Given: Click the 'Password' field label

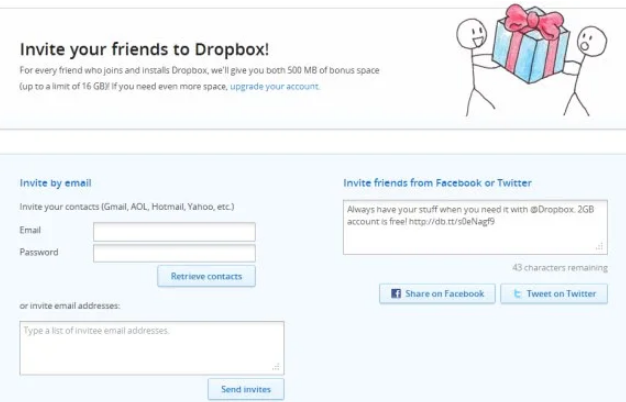Looking at the screenshot, I should click(x=39, y=252).
